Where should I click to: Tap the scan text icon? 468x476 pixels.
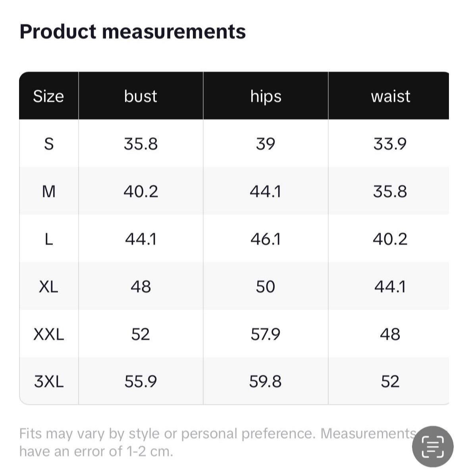pyautogui.click(x=433, y=446)
